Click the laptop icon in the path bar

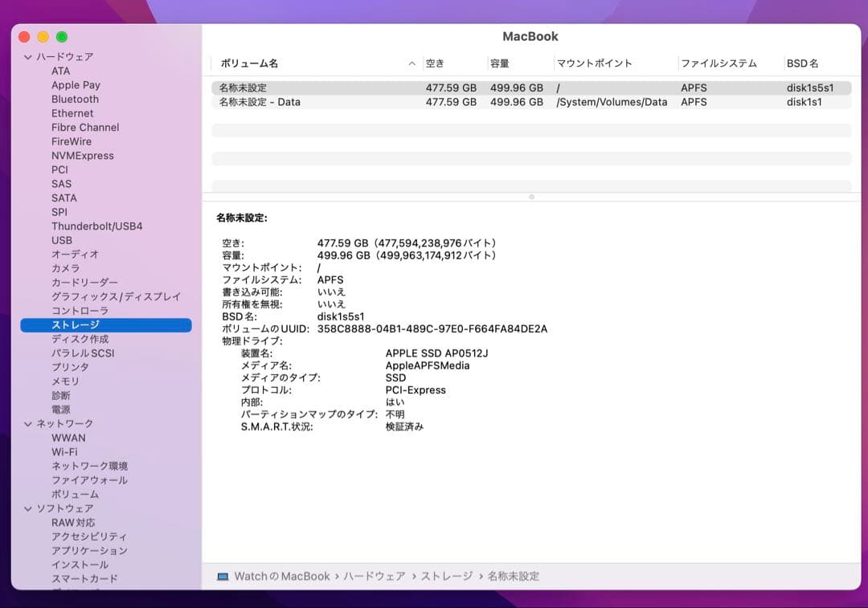pyautogui.click(x=223, y=576)
